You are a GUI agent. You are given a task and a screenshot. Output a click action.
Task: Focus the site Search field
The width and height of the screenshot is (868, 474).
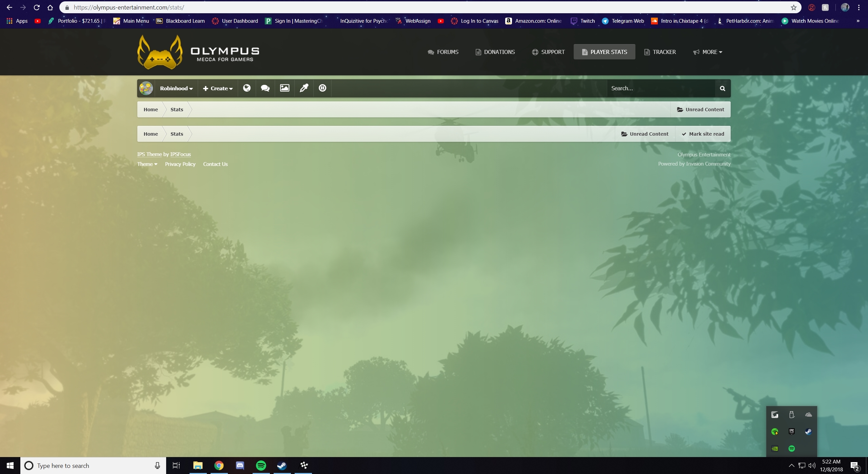660,88
